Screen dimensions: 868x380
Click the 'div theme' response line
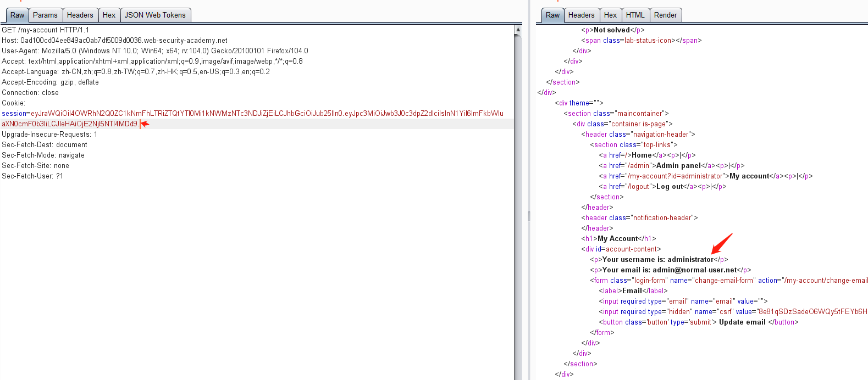pos(579,103)
